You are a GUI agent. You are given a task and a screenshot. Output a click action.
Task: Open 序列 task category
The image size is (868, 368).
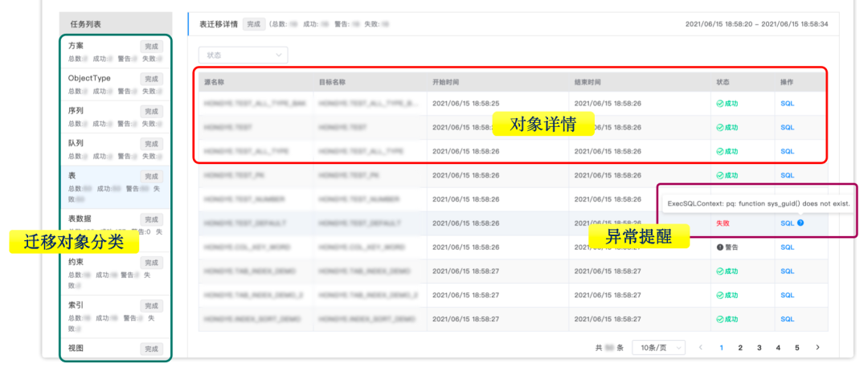click(x=76, y=110)
